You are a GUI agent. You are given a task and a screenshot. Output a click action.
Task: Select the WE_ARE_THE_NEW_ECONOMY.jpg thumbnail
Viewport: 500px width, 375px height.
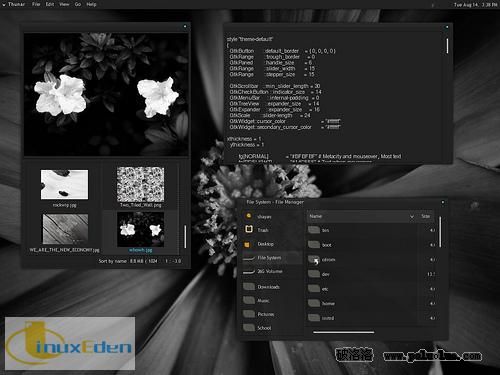[x=65, y=229]
